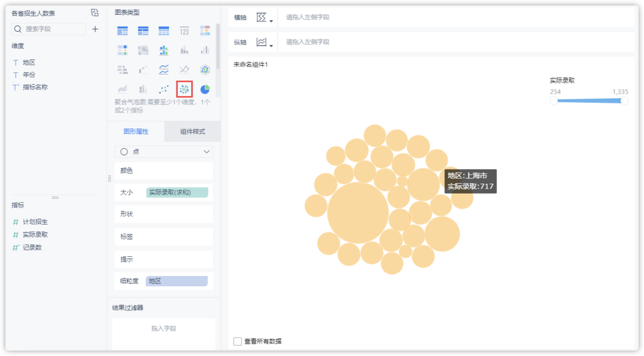Click the chart type list scrollbar
Image resolution: width=644 pixels, height=356 pixels.
(218, 47)
